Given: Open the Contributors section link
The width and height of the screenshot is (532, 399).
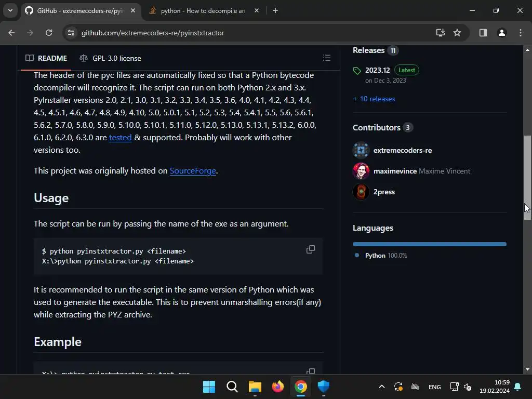Looking at the screenshot, I should (377, 128).
